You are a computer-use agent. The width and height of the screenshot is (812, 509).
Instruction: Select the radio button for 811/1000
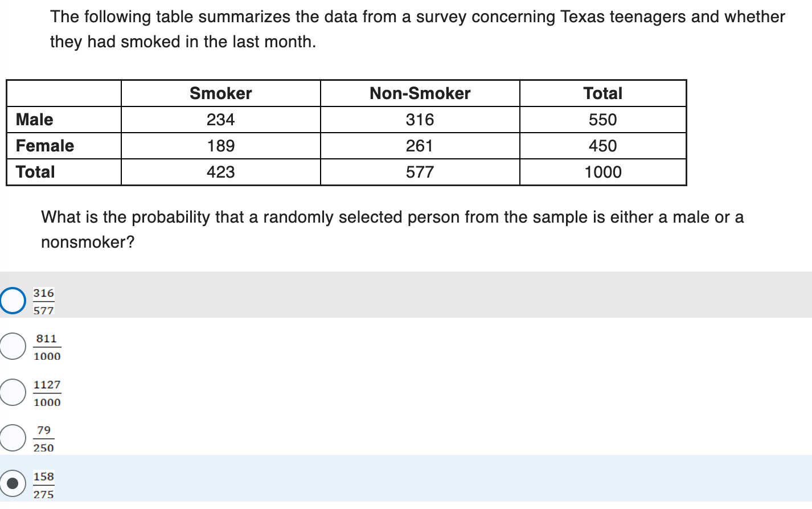tap(12, 346)
